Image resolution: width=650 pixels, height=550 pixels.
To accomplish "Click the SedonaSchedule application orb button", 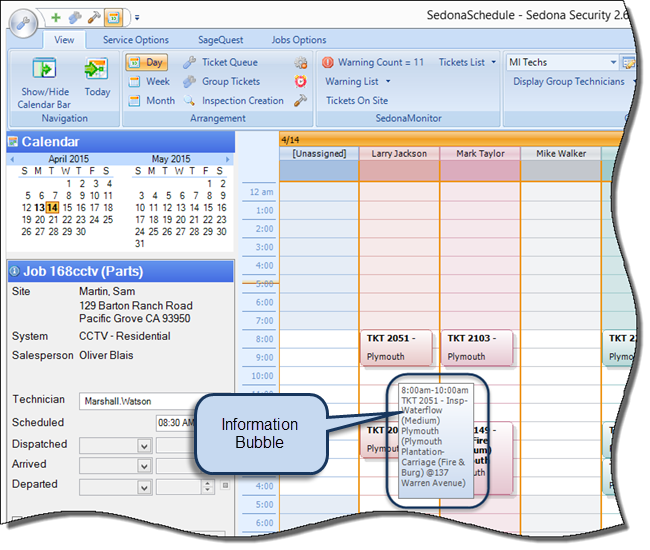I will 23,22.
